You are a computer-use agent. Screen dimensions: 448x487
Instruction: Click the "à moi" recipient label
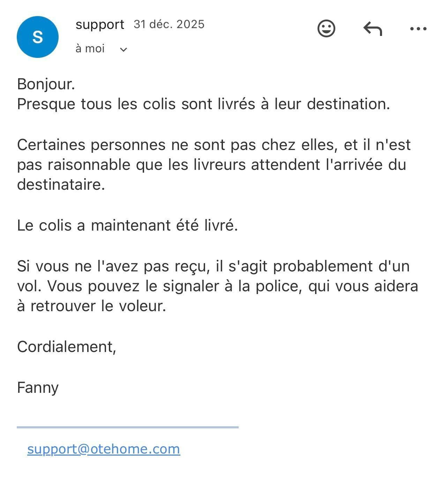coord(90,48)
